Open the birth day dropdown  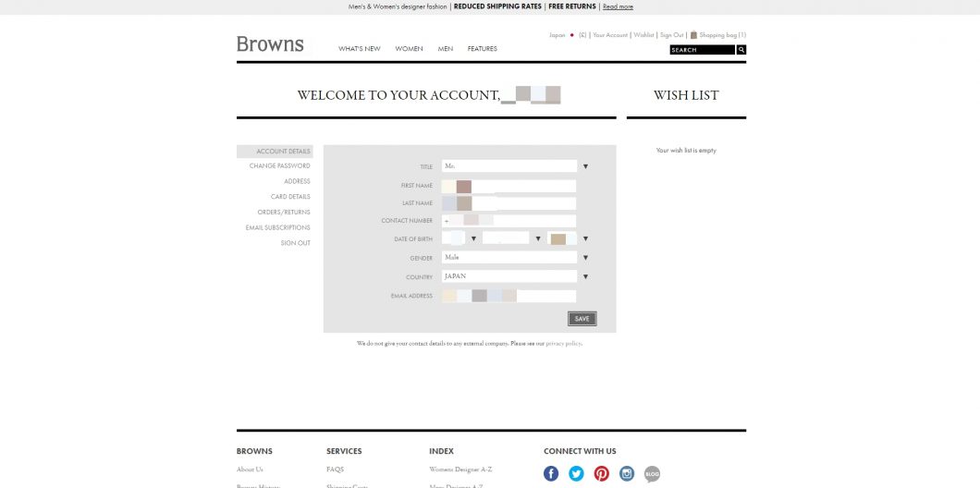(473, 238)
